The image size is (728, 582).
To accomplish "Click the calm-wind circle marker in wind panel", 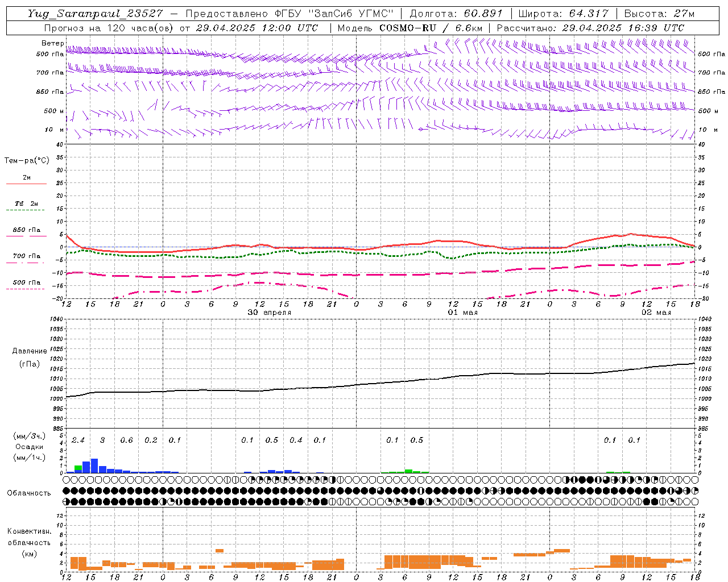I will click(x=421, y=130).
